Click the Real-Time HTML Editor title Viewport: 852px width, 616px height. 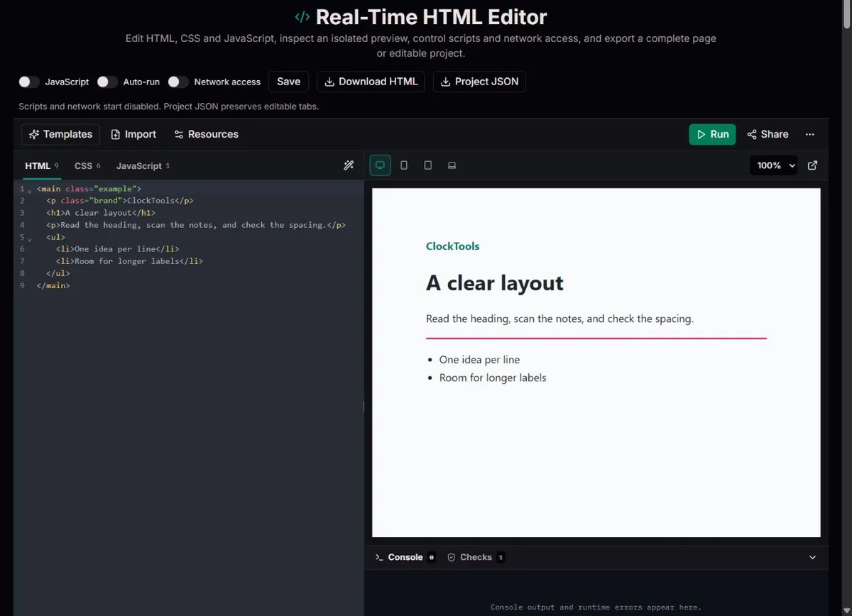[x=431, y=16]
